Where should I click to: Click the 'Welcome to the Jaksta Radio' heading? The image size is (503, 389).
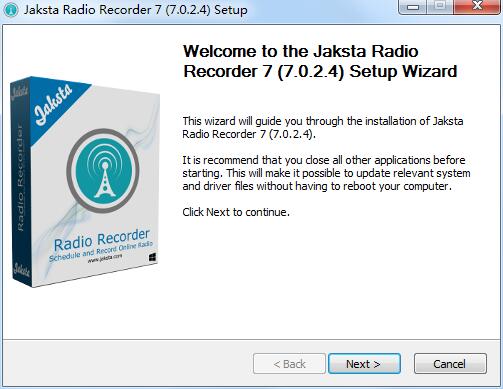[320, 61]
